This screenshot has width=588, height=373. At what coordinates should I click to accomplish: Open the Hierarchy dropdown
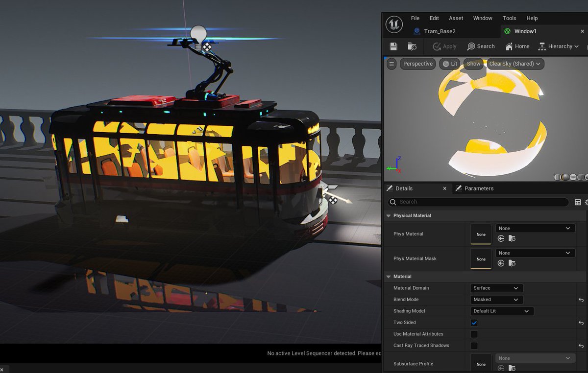click(x=558, y=46)
